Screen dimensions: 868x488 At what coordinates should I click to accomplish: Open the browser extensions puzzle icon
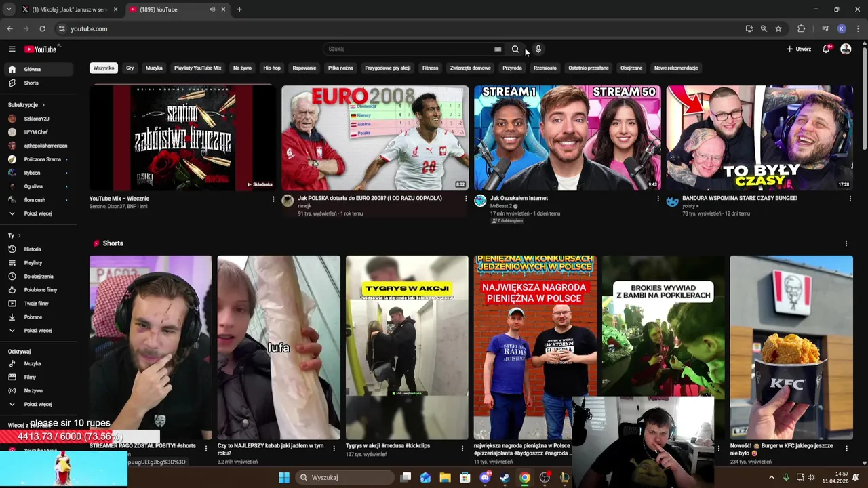[801, 28]
